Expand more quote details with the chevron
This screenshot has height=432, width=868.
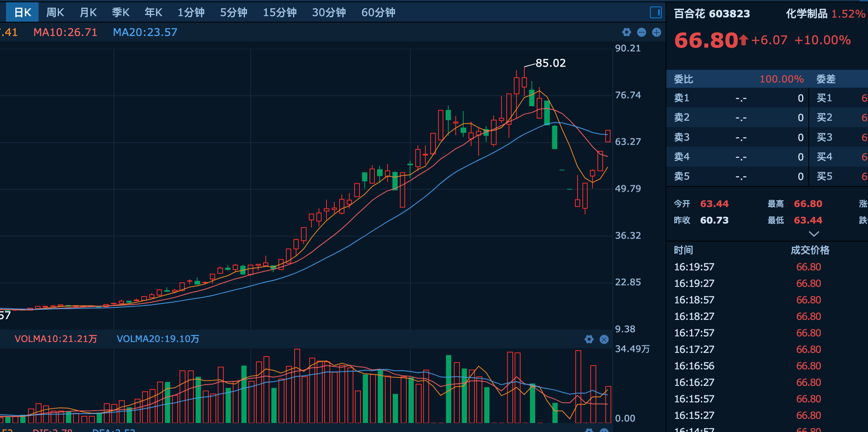pyautogui.click(x=814, y=234)
